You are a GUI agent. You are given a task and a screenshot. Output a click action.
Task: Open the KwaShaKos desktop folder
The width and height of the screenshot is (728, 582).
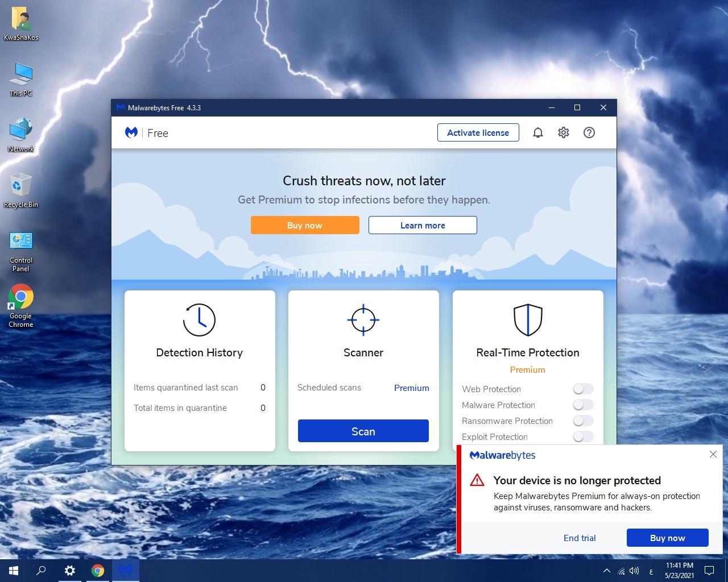pos(21,24)
